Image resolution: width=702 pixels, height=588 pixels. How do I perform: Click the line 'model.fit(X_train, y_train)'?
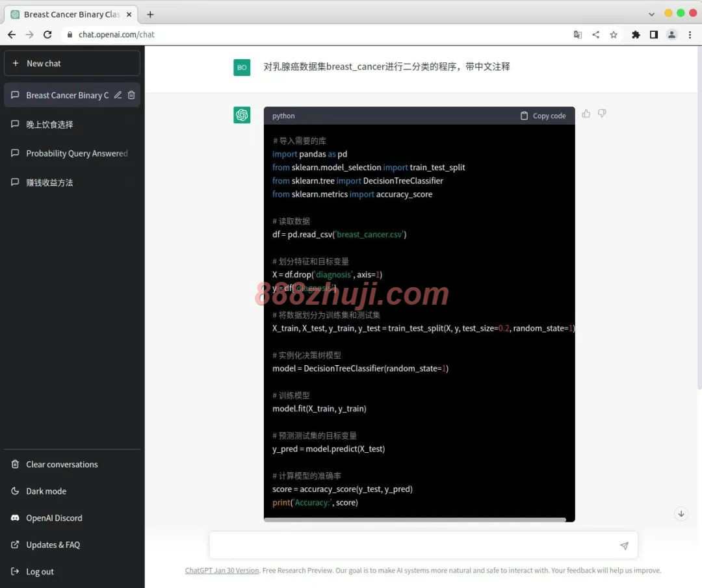point(319,409)
